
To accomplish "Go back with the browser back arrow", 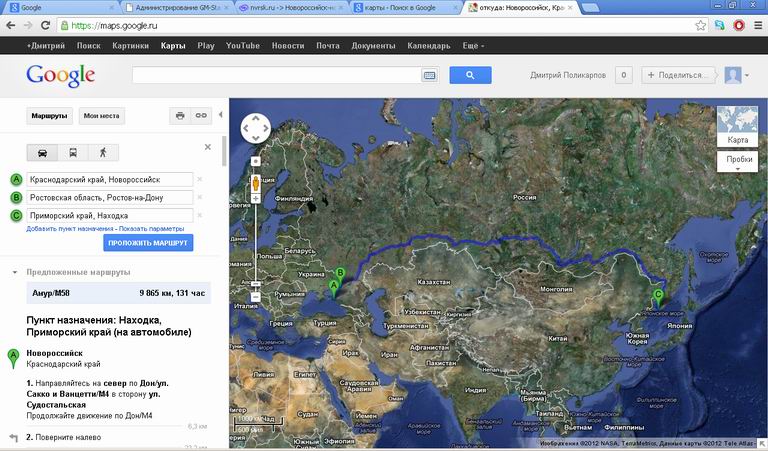I will [x=11, y=25].
